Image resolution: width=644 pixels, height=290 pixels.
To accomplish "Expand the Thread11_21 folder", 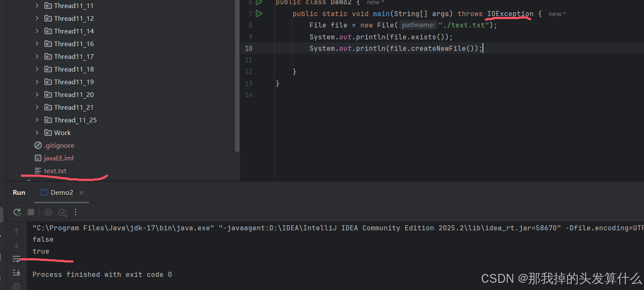I will pyautogui.click(x=37, y=107).
